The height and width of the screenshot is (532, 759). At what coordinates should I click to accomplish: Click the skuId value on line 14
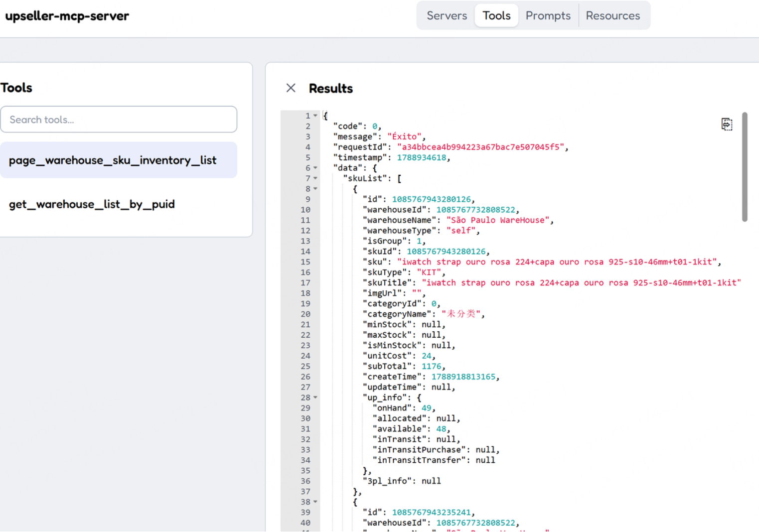click(446, 252)
